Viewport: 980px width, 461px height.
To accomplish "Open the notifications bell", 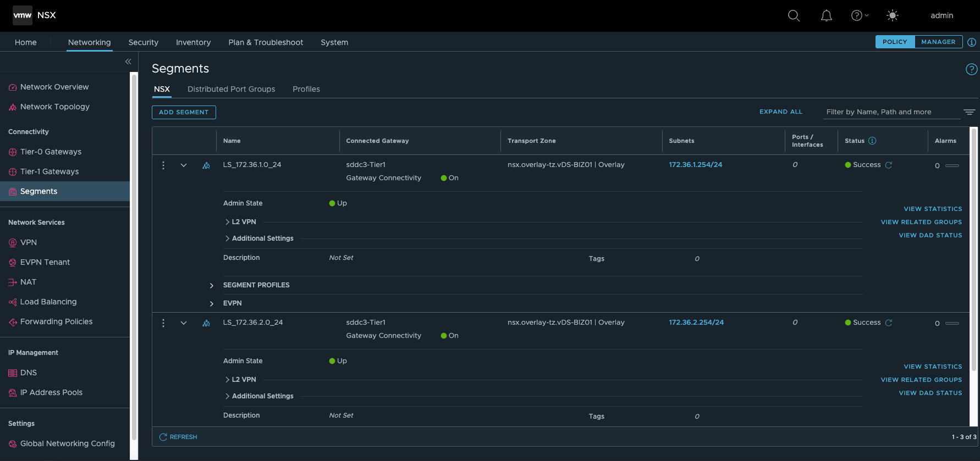I will [x=826, y=15].
